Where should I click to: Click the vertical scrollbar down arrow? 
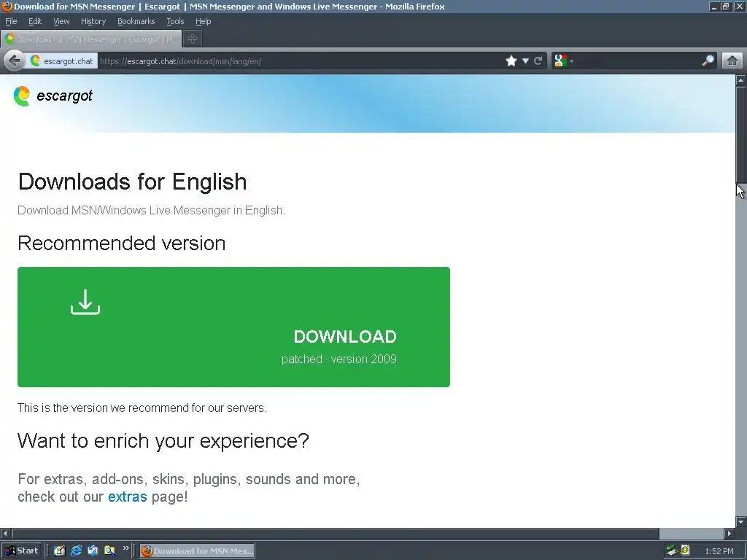point(741,521)
